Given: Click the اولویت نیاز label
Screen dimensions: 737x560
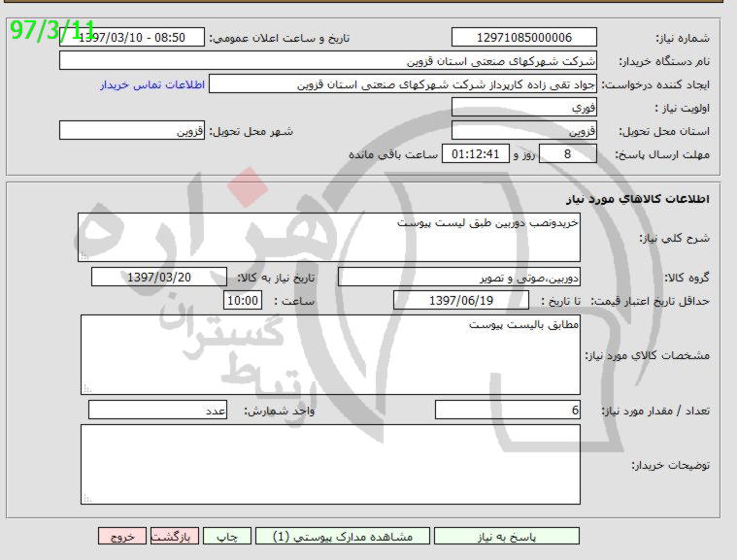Looking at the screenshot, I should (682, 108).
